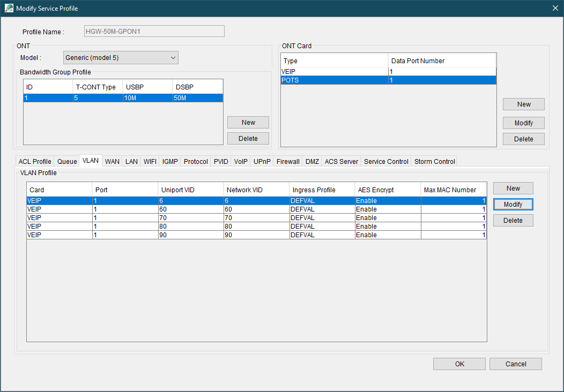This screenshot has width=564, height=392.
Task: Open the Storm Control tab
Action: click(434, 161)
